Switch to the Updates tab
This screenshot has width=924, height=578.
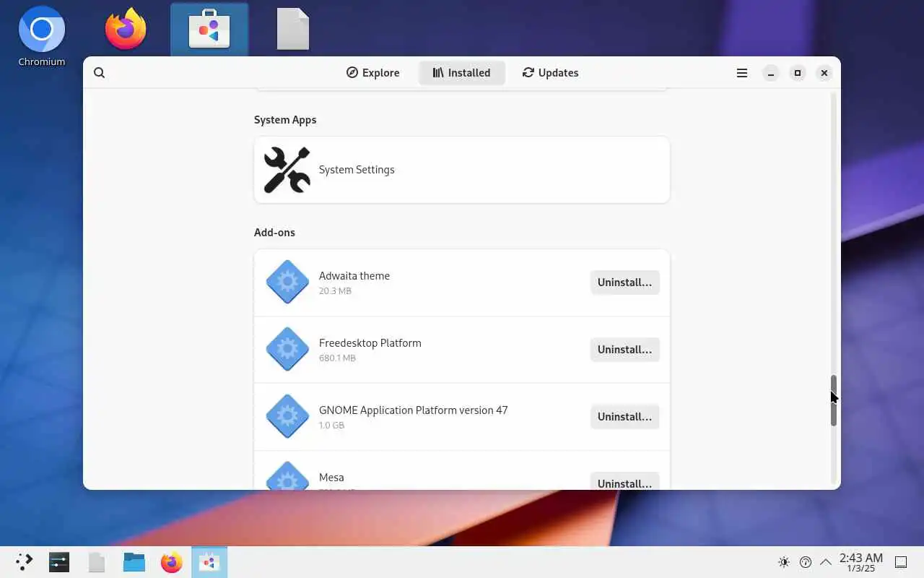(551, 73)
